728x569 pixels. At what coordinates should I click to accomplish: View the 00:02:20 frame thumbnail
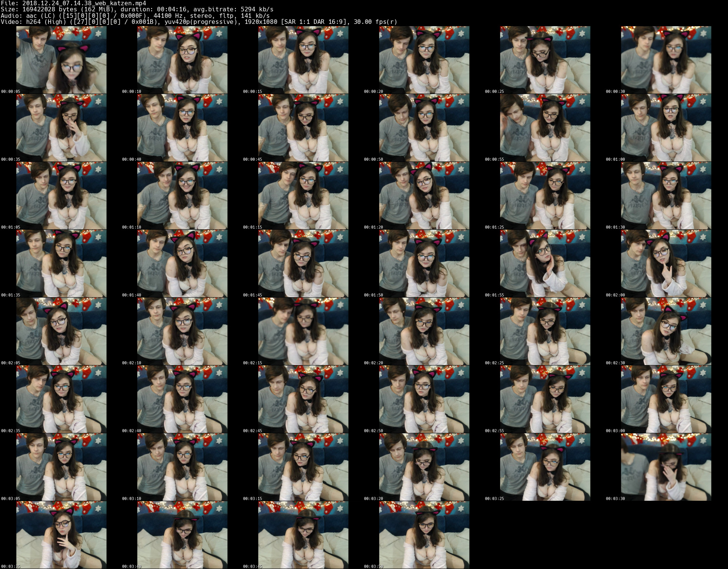pos(424,331)
